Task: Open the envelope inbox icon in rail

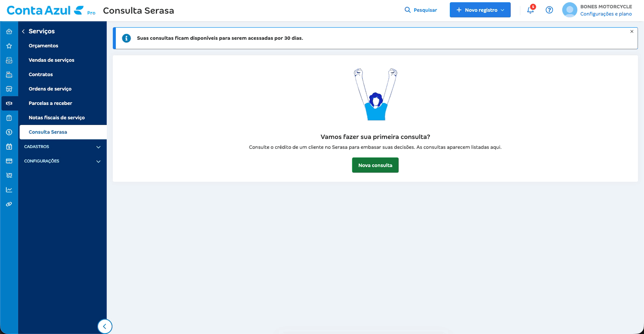Action: coord(9,60)
